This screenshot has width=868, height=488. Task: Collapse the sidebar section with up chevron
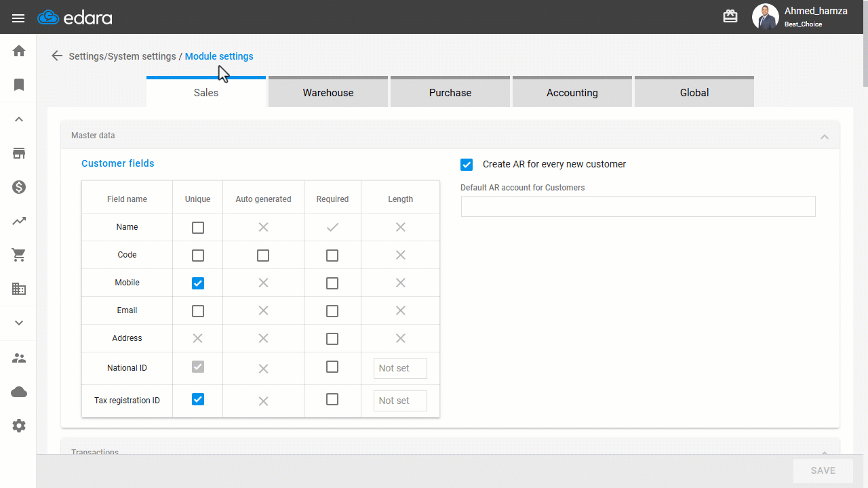[19, 119]
